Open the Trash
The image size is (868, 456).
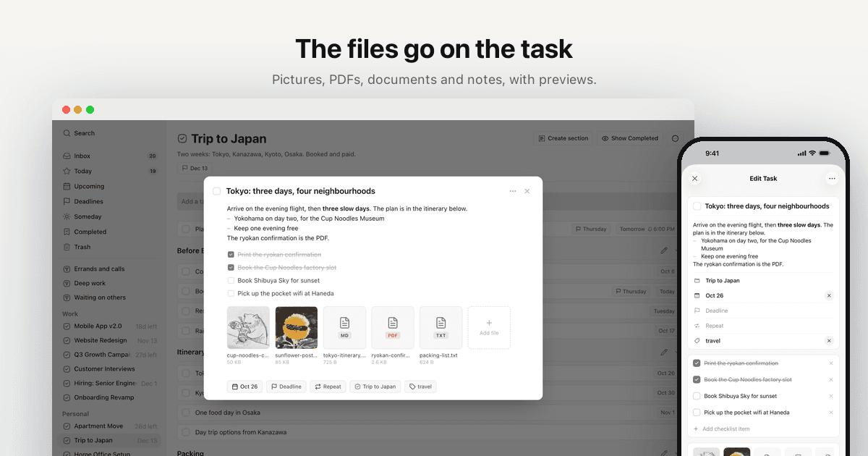(x=110, y=247)
